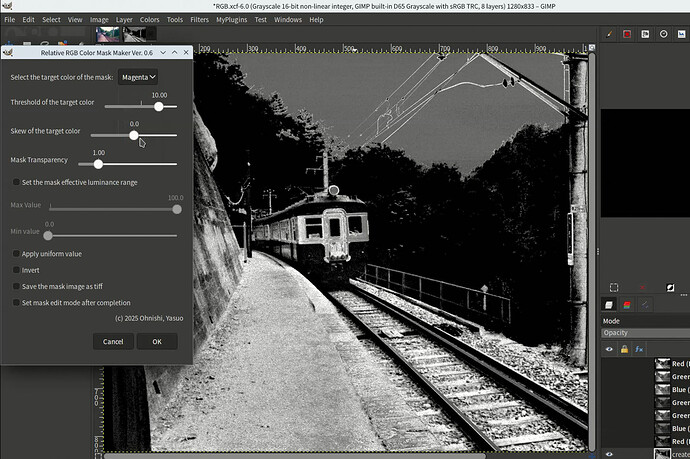Check the Invert option

(15, 270)
